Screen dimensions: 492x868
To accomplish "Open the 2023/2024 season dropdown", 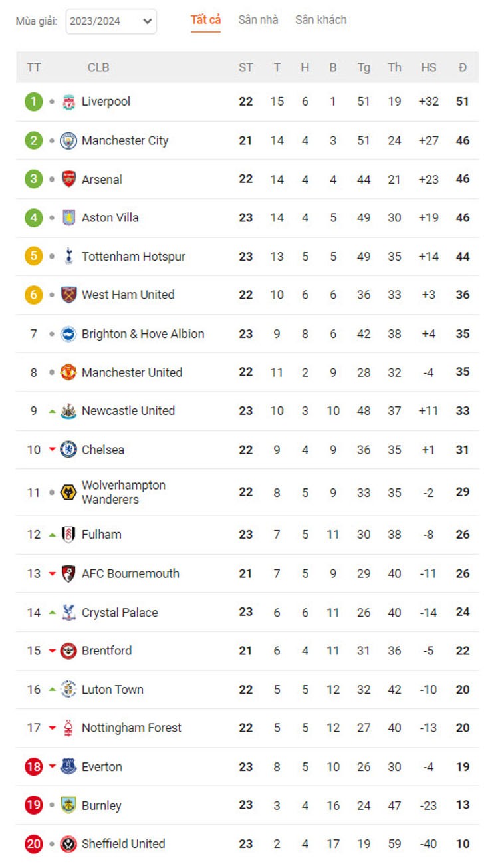I will [111, 21].
